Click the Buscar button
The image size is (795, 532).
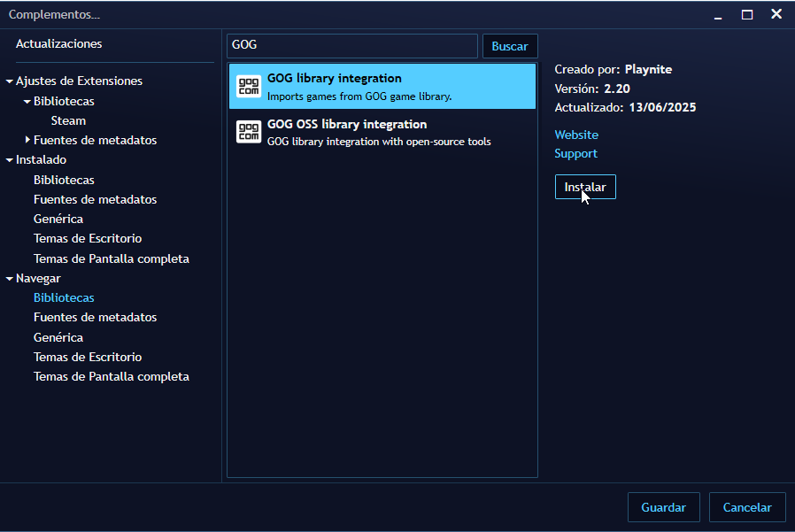click(509, 46)
